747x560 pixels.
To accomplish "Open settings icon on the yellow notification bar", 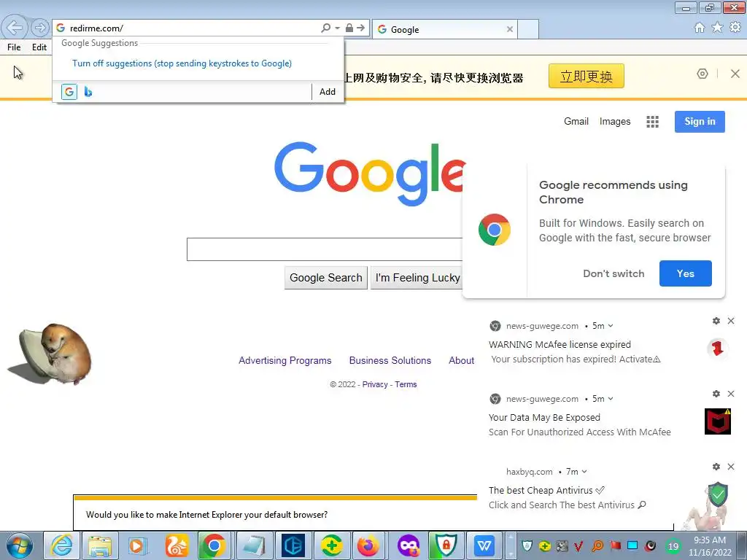I will (703, 74).
